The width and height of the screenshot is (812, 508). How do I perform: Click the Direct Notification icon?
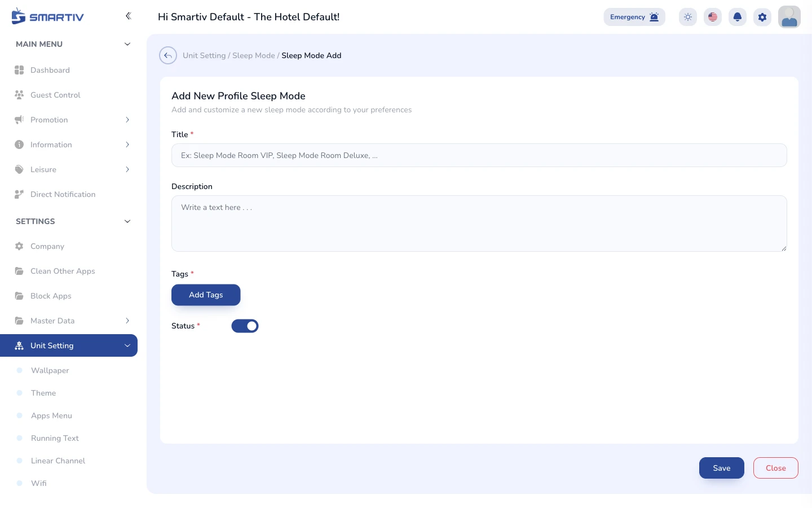[19, 194]
